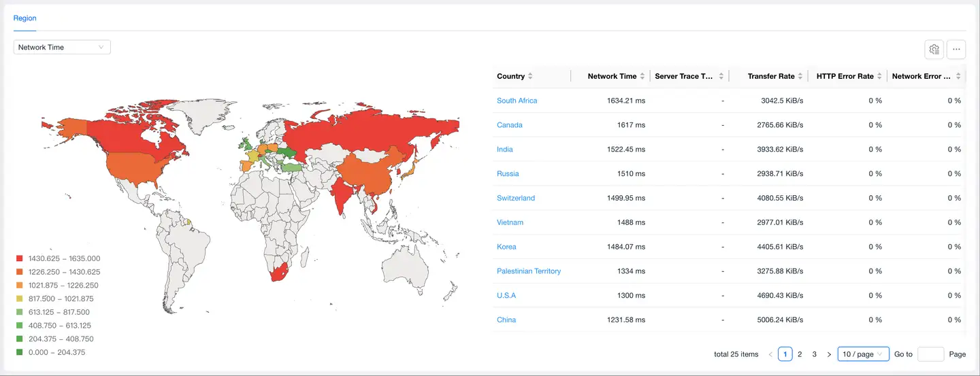Expand the Network Time metric dropdown
980x376 pixels.
click(x=62, y=48)
